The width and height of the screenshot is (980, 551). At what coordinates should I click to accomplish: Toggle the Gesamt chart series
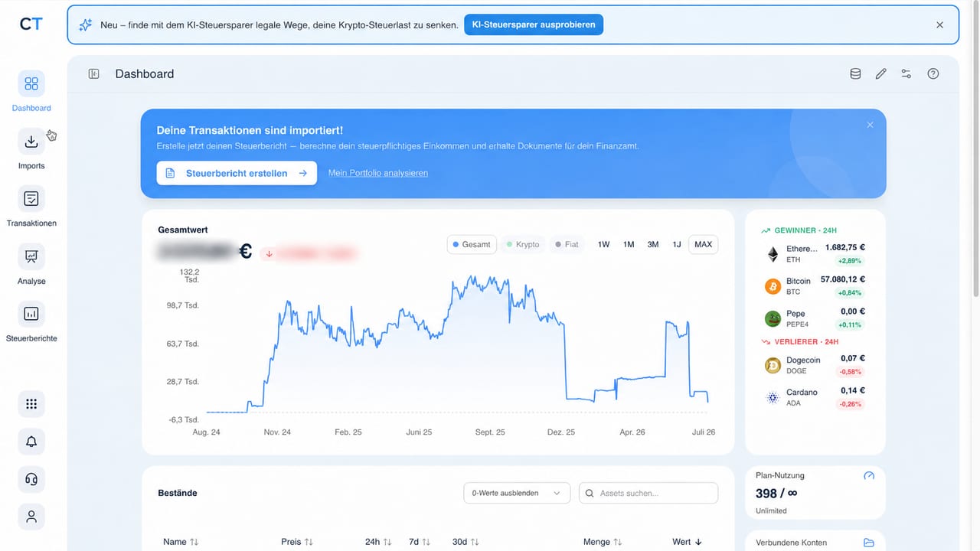pyautogui.click(x=472, y=245)
